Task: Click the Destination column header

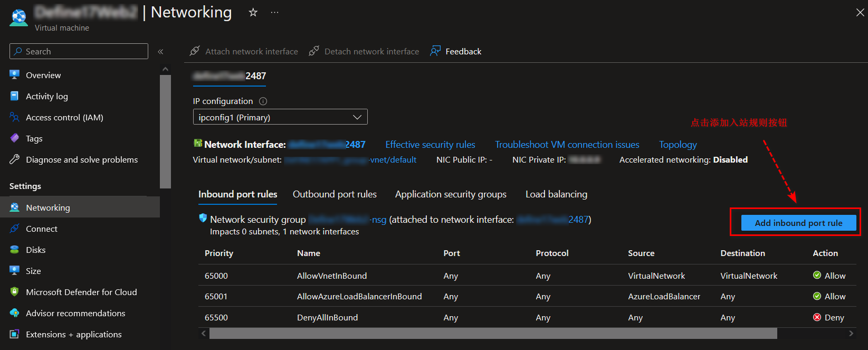Action: (x=742, y=253)
